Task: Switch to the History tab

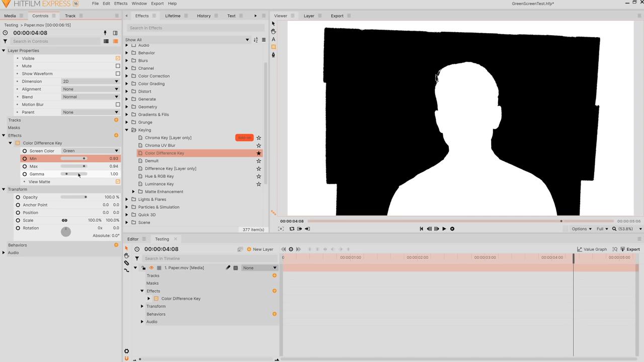Action: point(204,16)
